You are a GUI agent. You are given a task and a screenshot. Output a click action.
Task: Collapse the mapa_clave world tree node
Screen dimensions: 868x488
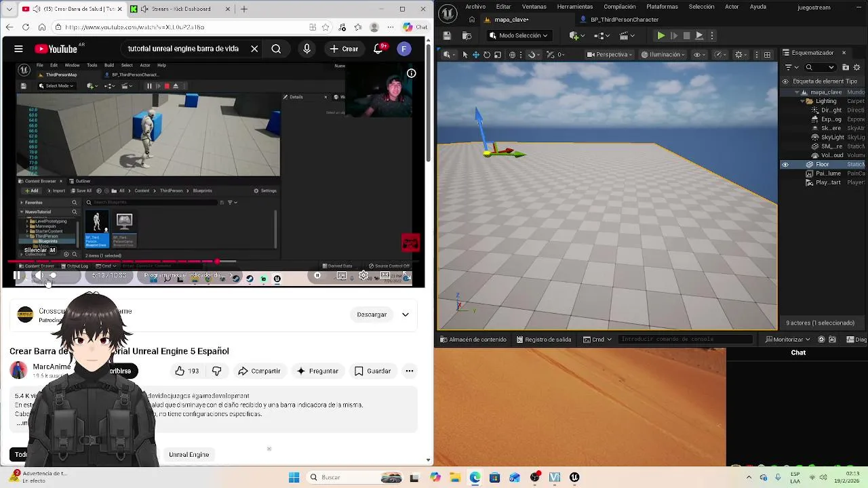click(797, 92)
